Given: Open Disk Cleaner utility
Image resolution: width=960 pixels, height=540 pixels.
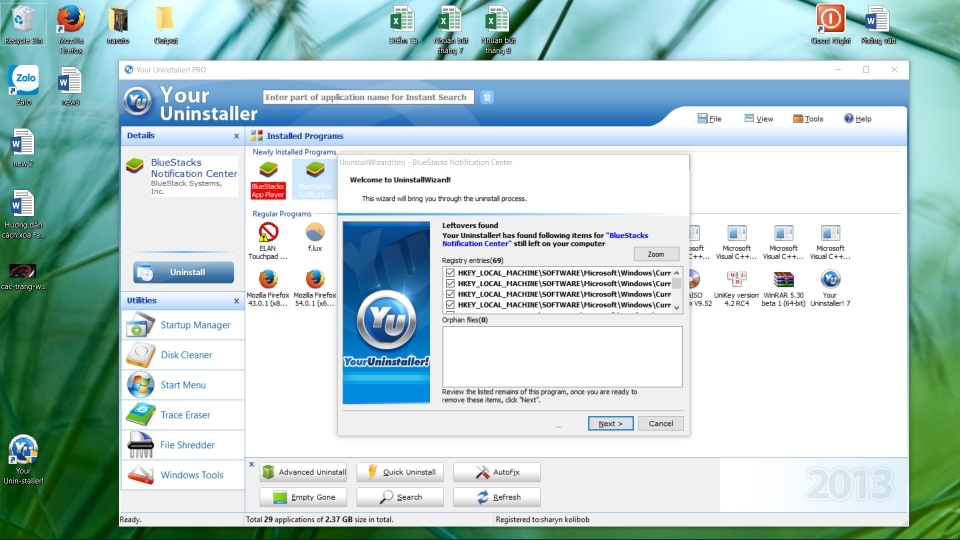Looking at the screenshot, I should tap(183, 354).
